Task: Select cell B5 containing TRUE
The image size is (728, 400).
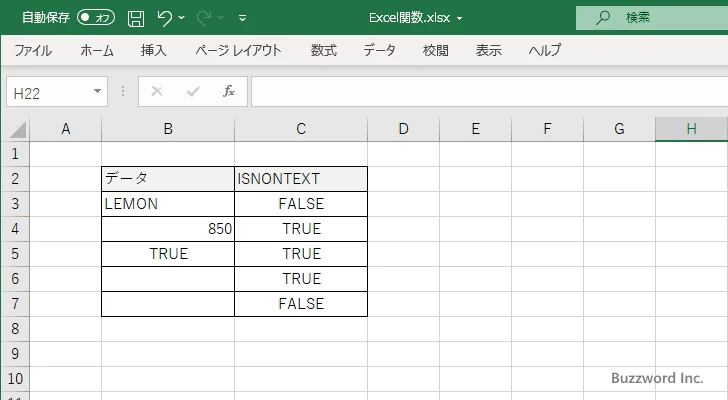Action: (168, 254)
